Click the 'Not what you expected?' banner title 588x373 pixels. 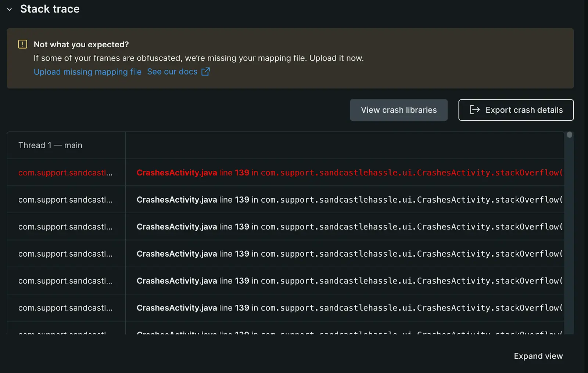tap(81, 44)
